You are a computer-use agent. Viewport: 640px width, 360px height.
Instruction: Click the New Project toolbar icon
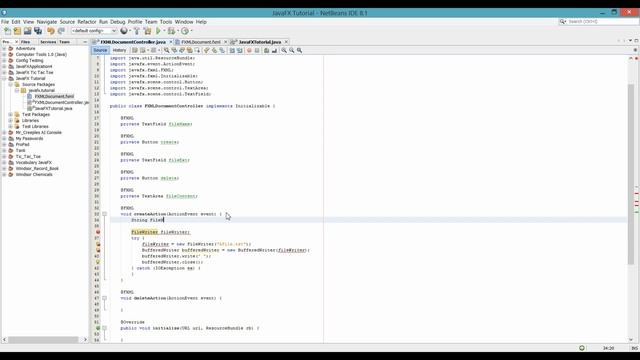point(17,31)
